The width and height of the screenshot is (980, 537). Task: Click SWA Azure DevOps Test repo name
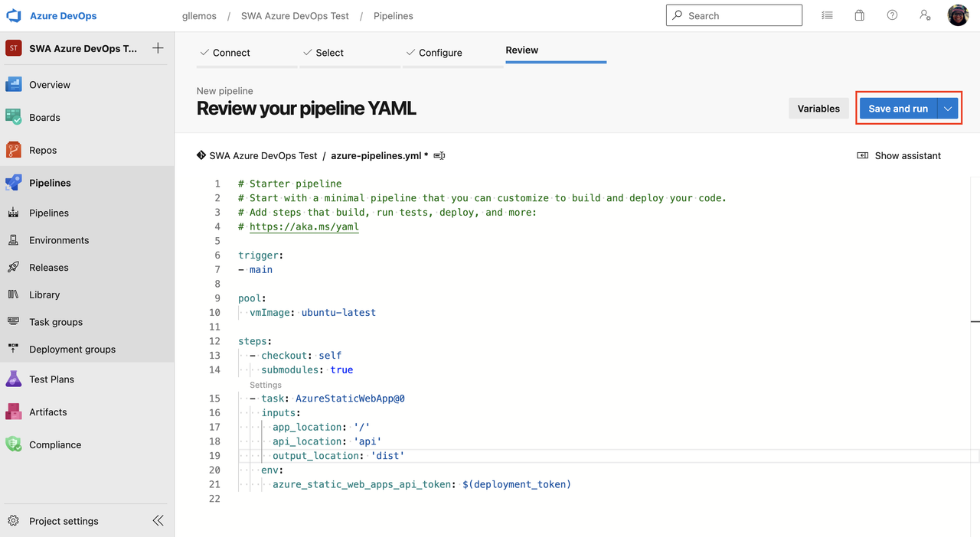[x=263, y=156]
